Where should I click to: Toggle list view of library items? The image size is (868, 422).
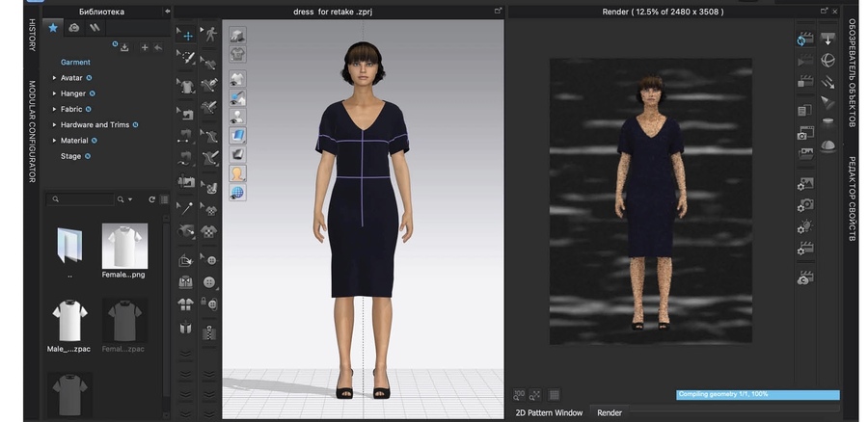(x=164, y=199)
